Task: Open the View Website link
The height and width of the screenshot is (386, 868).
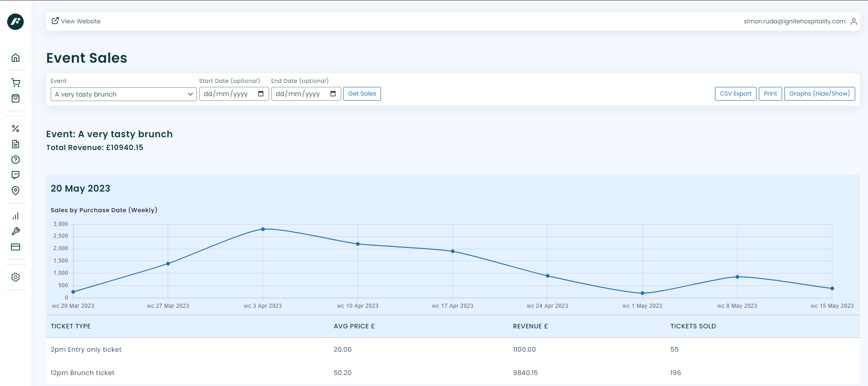Action: point(76,21)
